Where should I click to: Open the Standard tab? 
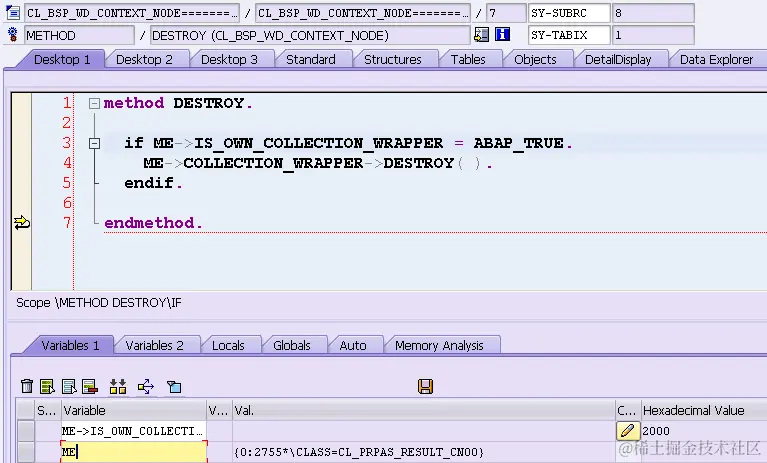point(311,60)
